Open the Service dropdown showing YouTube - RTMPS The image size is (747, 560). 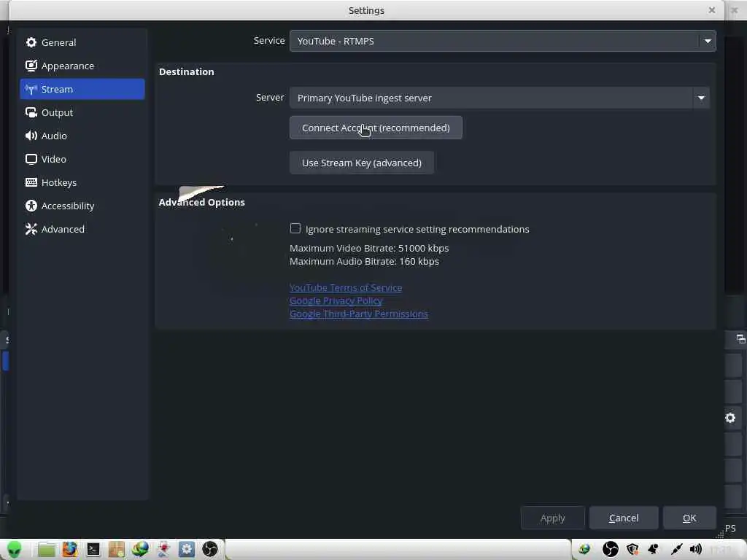503,41
